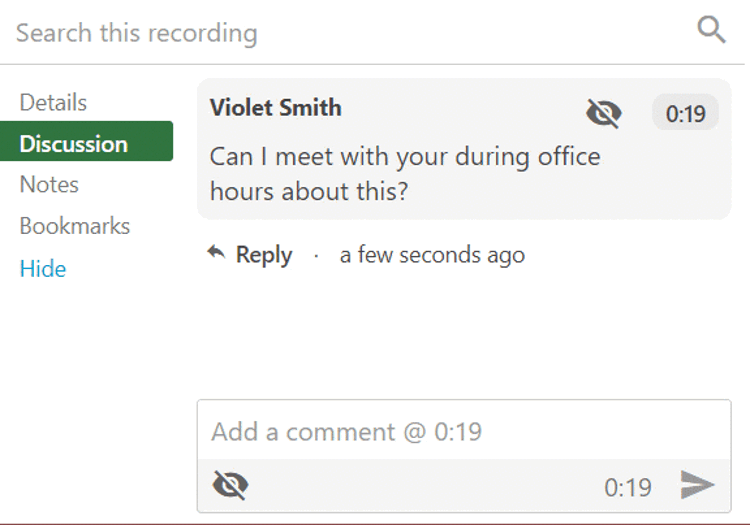Focus the Search this recording field
The width and height of the screenshot is (750, 526).
[350, 33]
